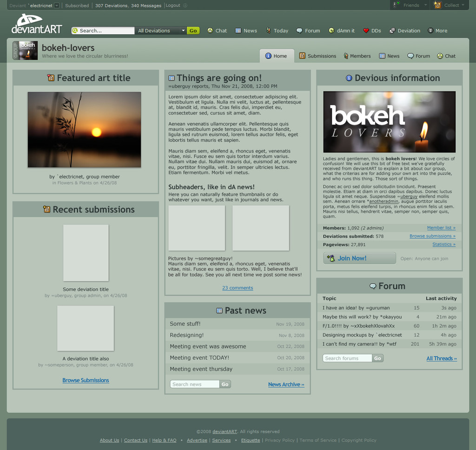Open the More menu
Image resolution: width=476 pixels, height=450 pixels.
click(x=437, y=31)
